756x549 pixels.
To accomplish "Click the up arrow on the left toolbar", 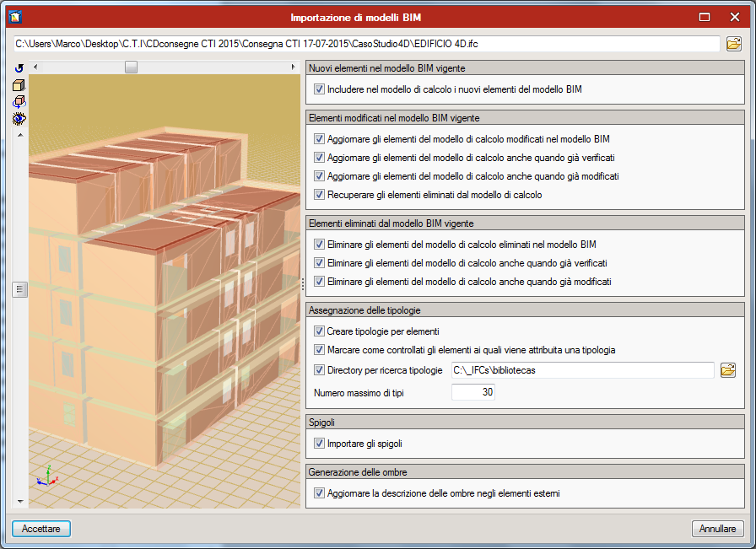I will point(19,133).
